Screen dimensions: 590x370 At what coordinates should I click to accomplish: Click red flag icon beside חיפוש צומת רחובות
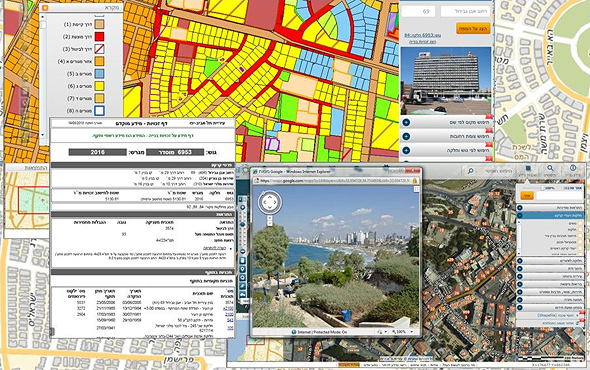[x=489, y=131]
